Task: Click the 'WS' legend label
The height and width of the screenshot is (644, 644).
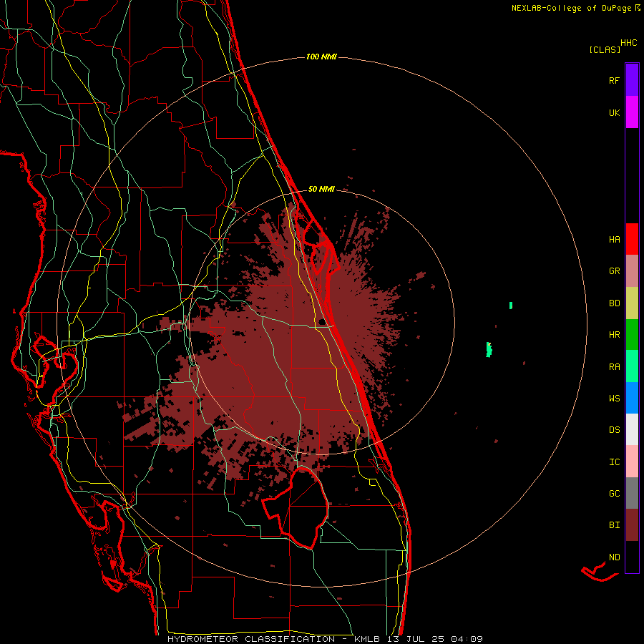Action: (614, 399)
